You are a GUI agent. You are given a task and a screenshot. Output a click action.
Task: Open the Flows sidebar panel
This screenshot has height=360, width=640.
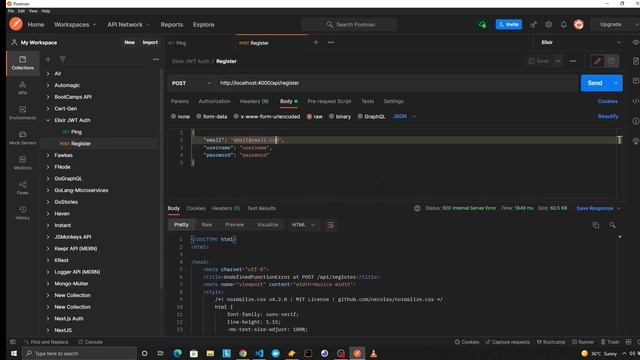click(x=22, y=188)
